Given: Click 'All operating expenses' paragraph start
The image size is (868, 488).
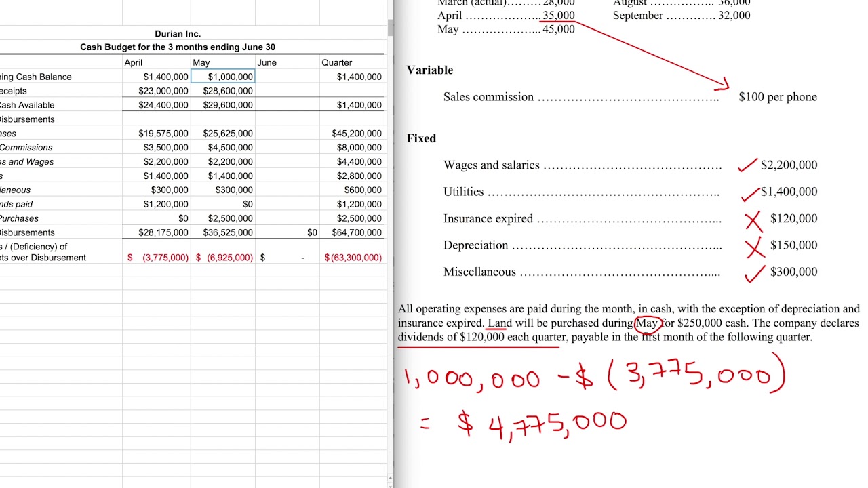Looking at the screenshot, I should click(x=456, y=309).
